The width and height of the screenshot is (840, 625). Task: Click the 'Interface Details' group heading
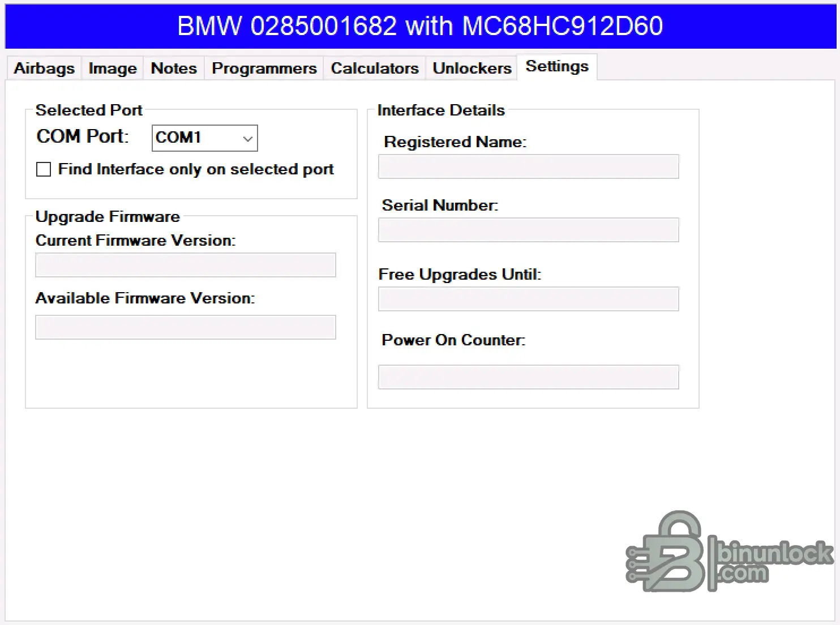coord(441,110)
